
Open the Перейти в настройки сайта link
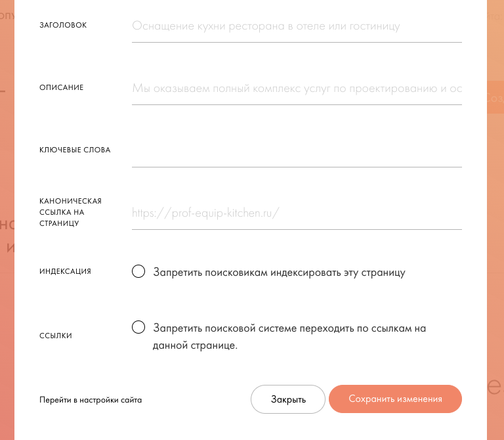[91, 399]
